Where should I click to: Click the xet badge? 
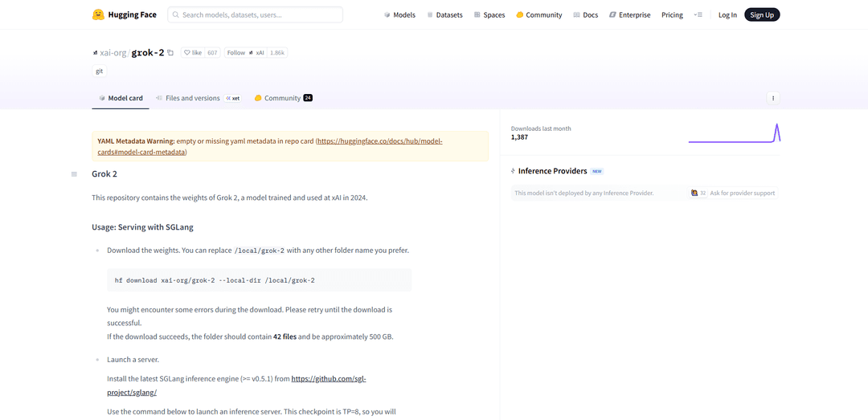coord(232,98)
